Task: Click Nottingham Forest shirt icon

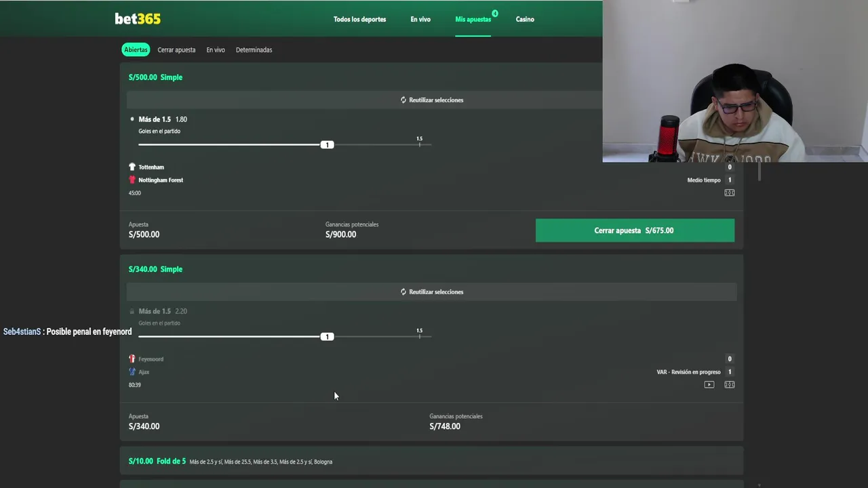Action: point(132,180)
